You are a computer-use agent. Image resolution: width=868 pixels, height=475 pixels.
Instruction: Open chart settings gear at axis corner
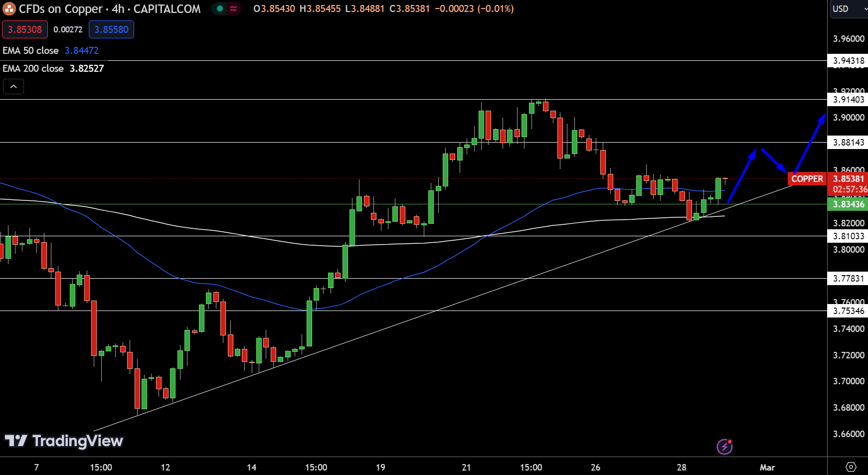pos(851,467)
